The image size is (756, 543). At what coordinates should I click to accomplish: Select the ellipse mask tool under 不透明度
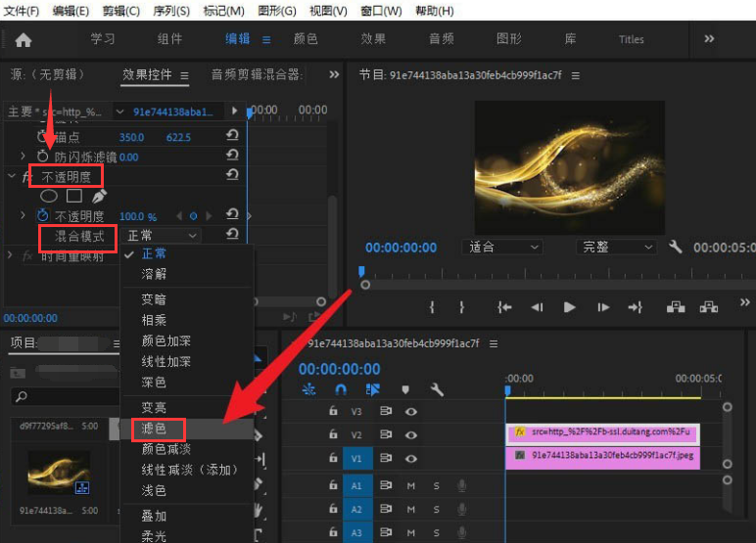click(x=48, y=196)
